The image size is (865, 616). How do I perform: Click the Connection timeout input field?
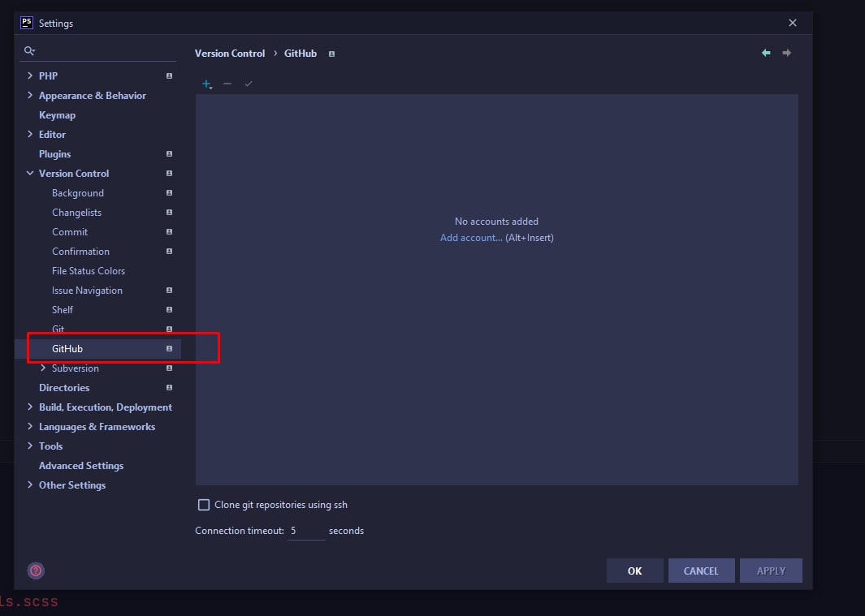tap(306, 531)
